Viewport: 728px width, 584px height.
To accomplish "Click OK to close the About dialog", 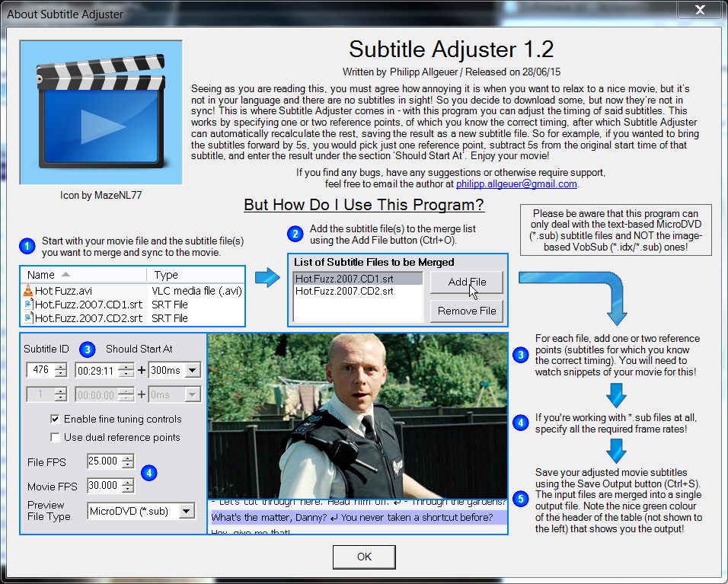I will click(364, 557).
